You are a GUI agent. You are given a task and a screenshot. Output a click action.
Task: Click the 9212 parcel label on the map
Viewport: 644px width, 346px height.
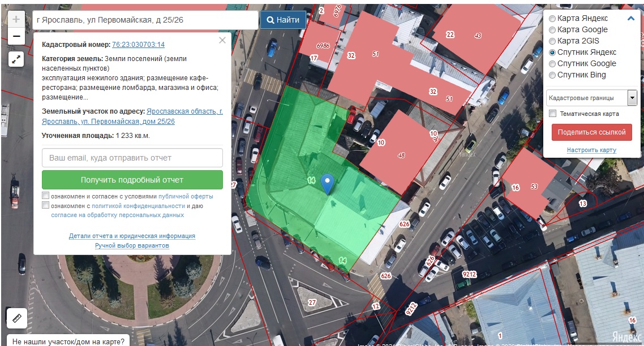469,275
